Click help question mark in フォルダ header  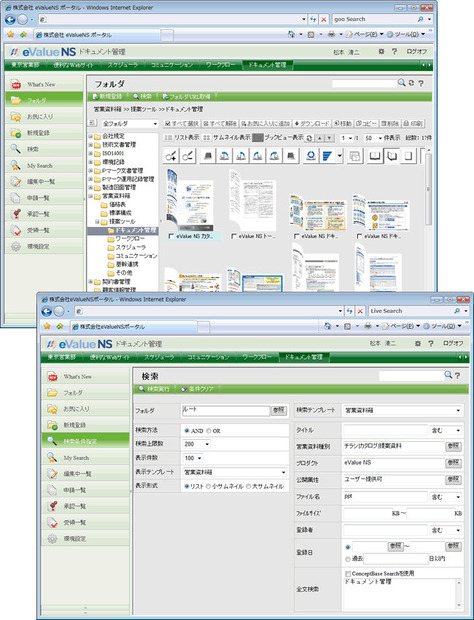pos(421,83)
